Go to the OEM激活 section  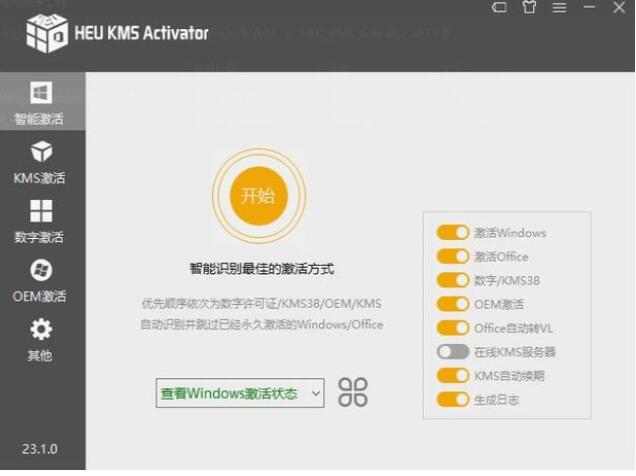coord(40,281)
